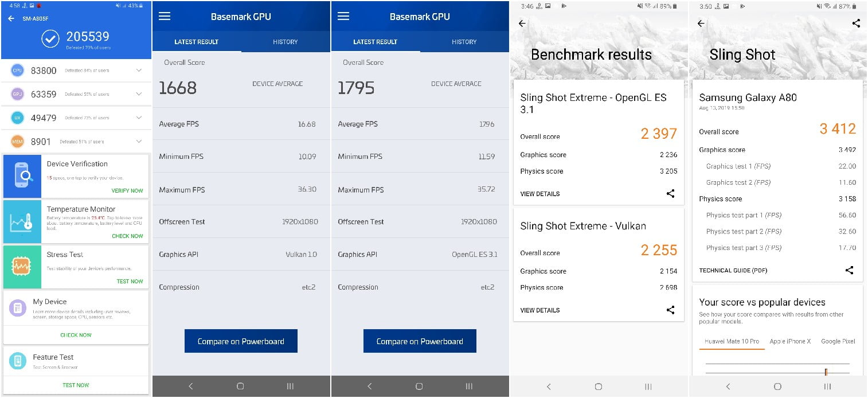Tap the Device Verification magnifier icon
The height and width of the screenshot is (398, 868).
tap(22, 176)
